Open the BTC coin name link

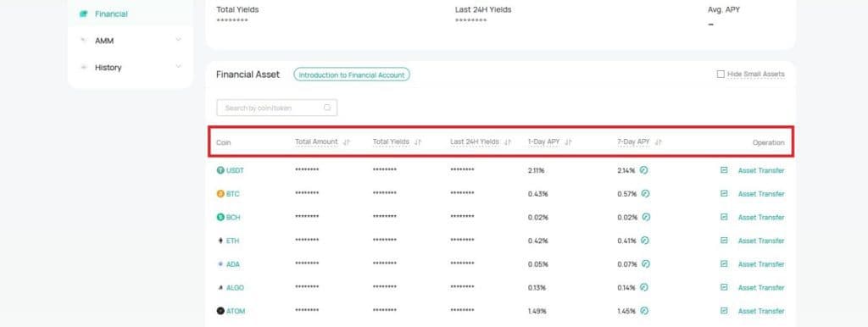(x=232, y=194)
